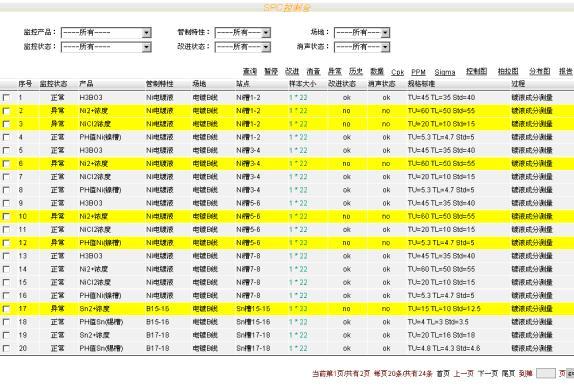Sort by the 监控状态 column header

pyautogui.click(x=53, y=84)
